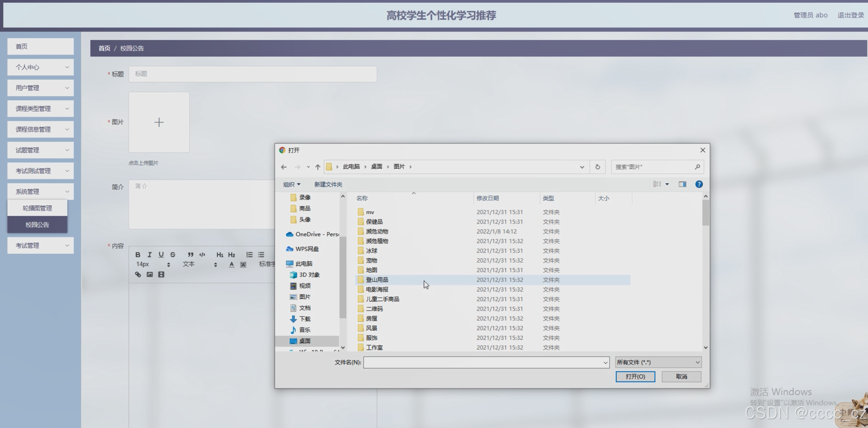Insert a code block in the editor
Screen dimensions: 868x428
202,255
